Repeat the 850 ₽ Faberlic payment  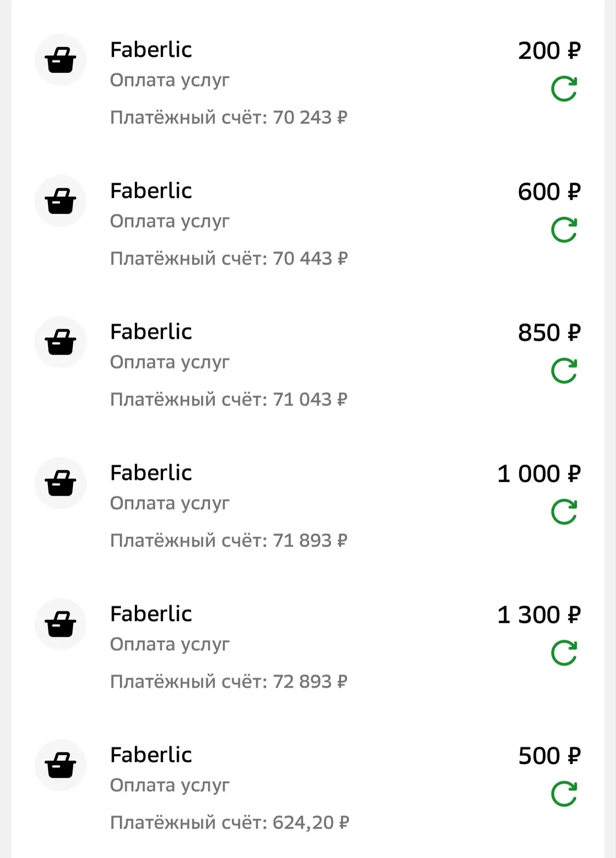(x=564, y=371)
